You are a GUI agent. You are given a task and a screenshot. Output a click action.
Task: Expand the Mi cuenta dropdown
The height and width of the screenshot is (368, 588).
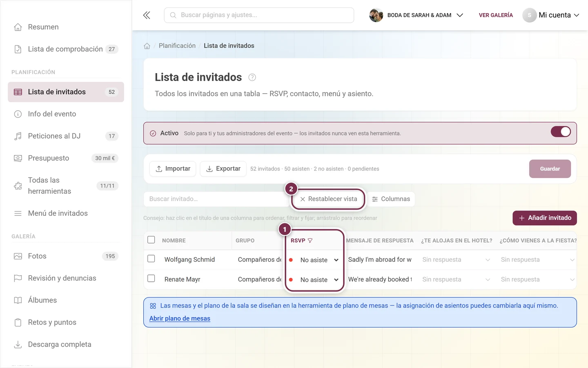point(551,15)
